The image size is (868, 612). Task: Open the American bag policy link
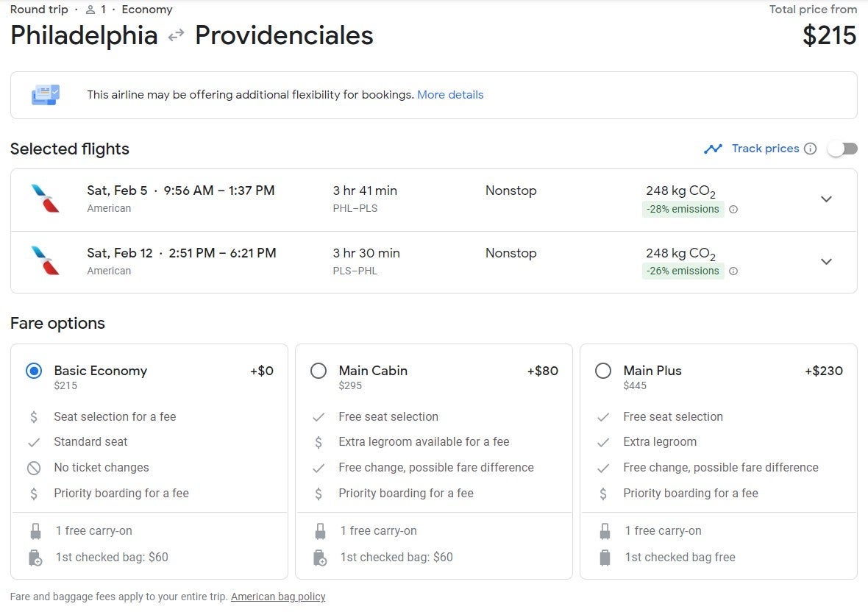278,597
